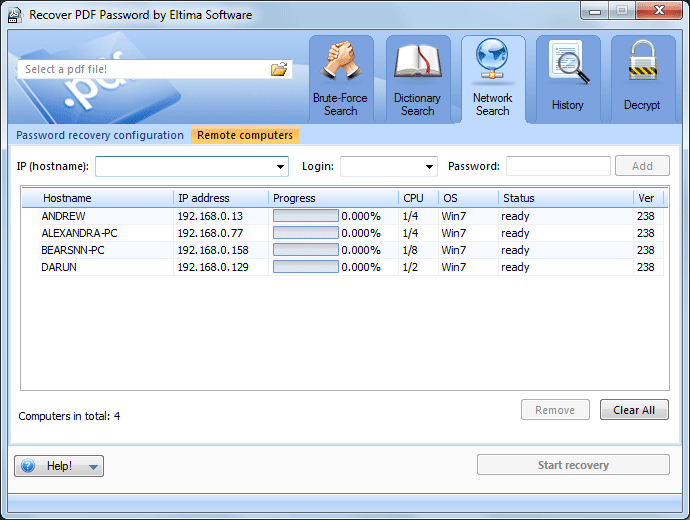
Task: Click the 1/2 CPU value
Action: (410, 267)
